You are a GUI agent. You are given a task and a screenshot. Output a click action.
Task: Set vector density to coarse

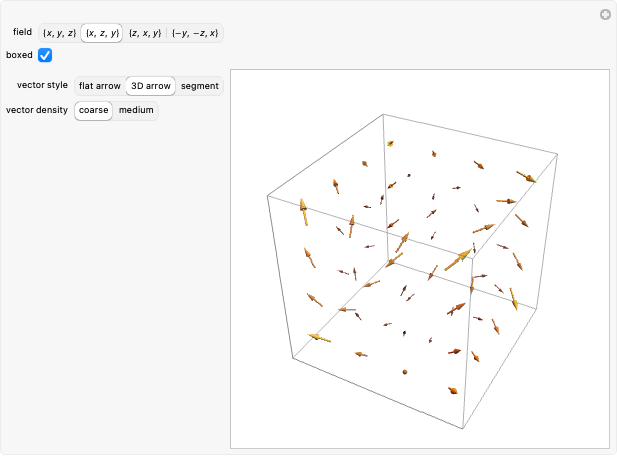click(94, 111)
